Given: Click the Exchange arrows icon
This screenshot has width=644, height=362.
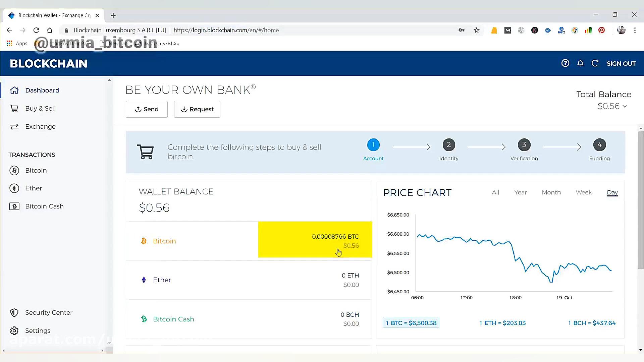Looking at the screenshot, I should click(14, 127).
